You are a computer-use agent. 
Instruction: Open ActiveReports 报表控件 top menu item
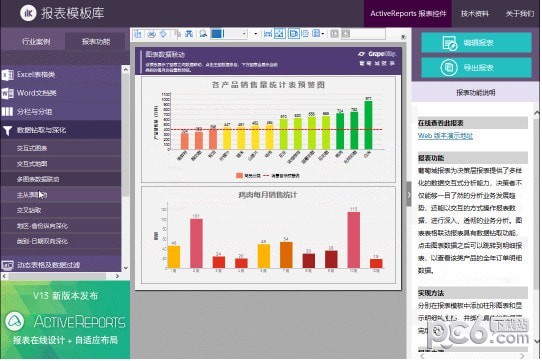click(408, 13)
